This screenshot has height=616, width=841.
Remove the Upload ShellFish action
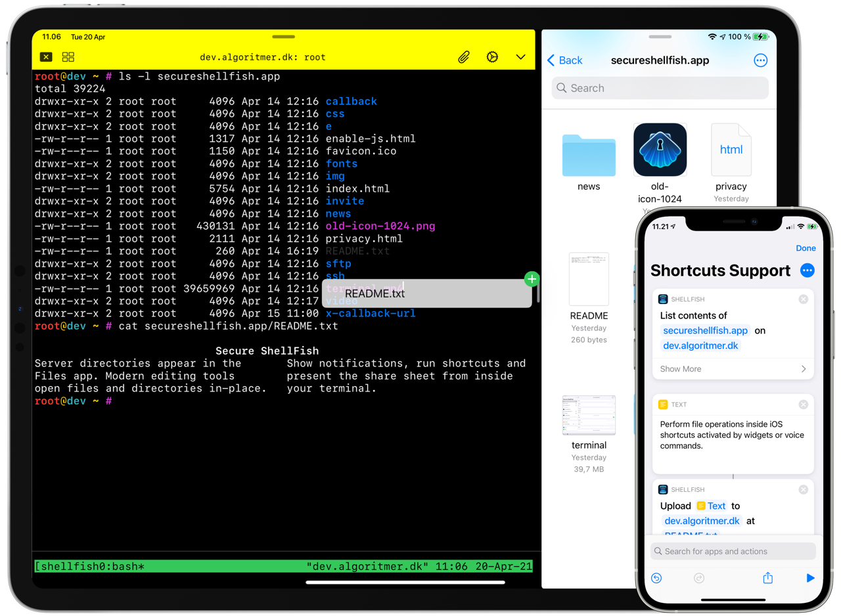(x=803, y=489)
